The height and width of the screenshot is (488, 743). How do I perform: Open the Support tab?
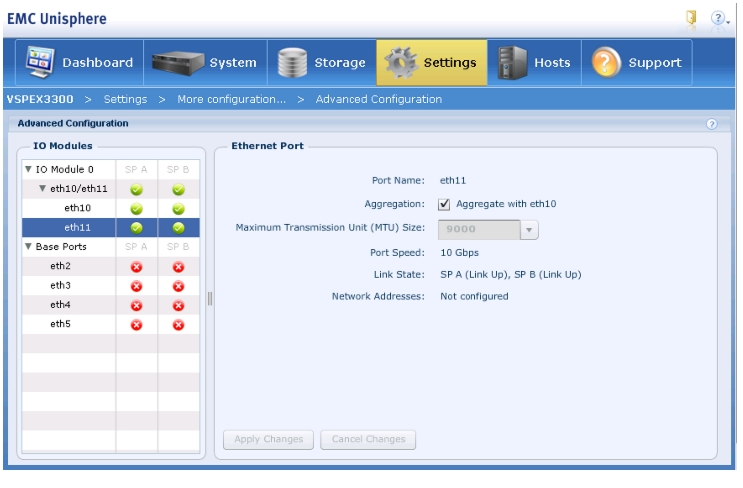tap(637, 63)
